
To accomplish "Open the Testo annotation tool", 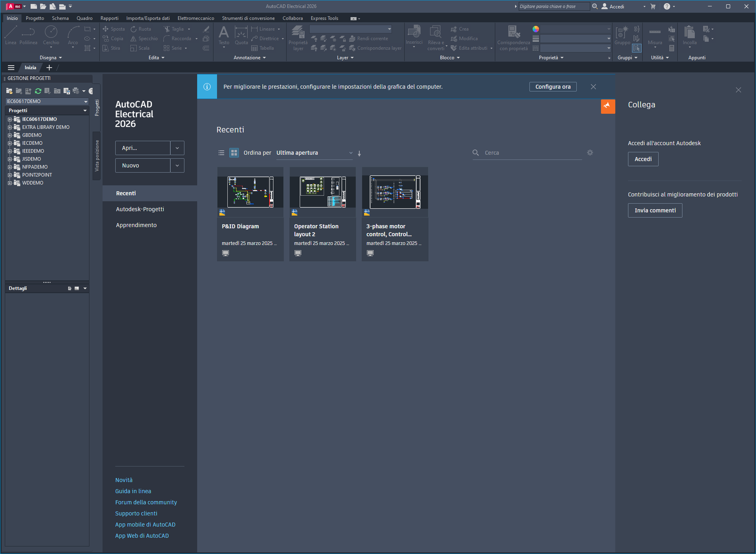I will [224, 35].
